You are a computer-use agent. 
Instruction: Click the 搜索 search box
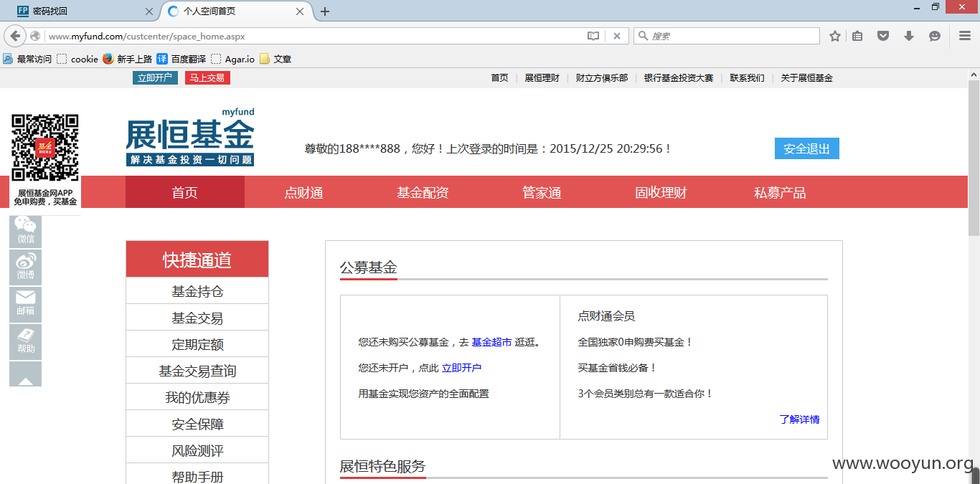click(726, 36)
